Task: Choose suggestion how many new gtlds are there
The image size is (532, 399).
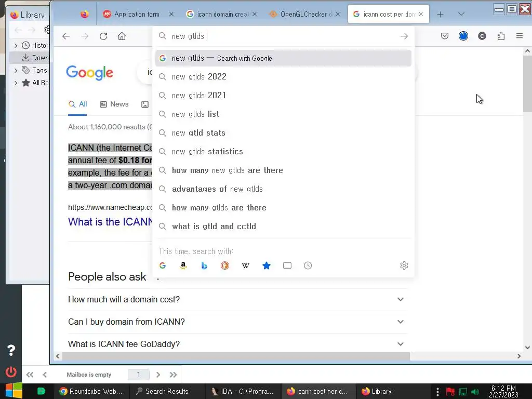Action: pos(283,170)
